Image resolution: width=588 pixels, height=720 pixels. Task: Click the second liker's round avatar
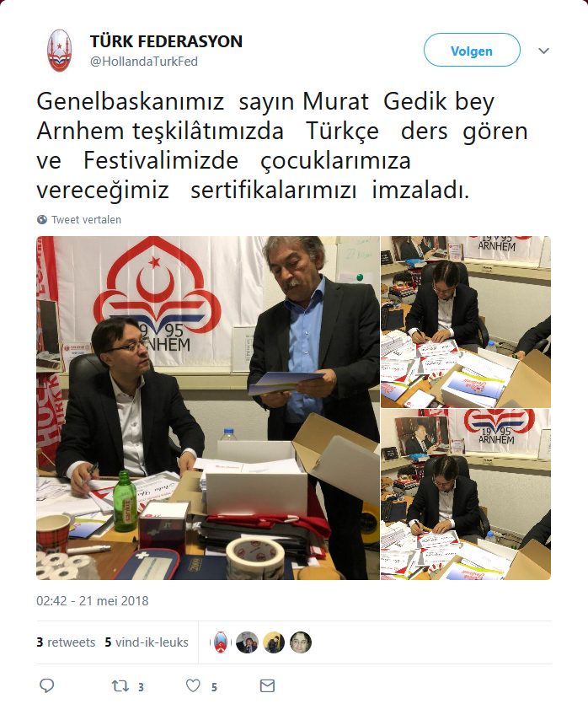(x=247, y=642)
